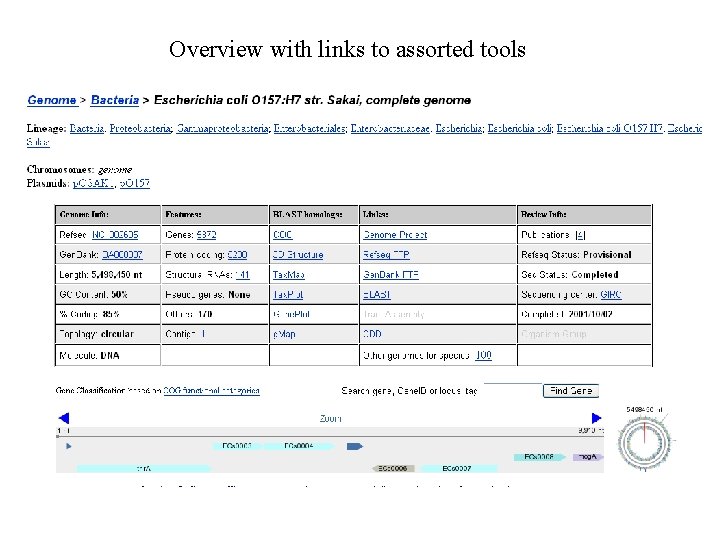Click the left blue arrow on gene map

click(64, 418)
